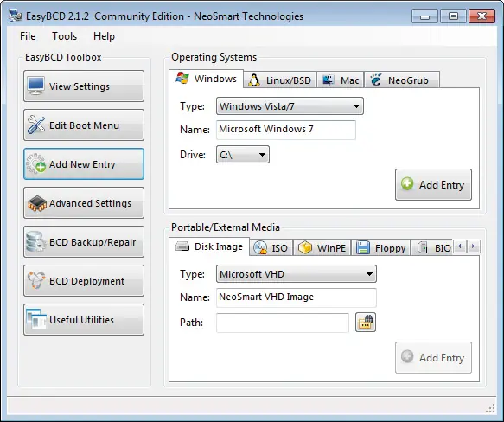This screenshot has width=504, height=422.
Task: Focus the disk image Path field
Action: coord(283,323)
